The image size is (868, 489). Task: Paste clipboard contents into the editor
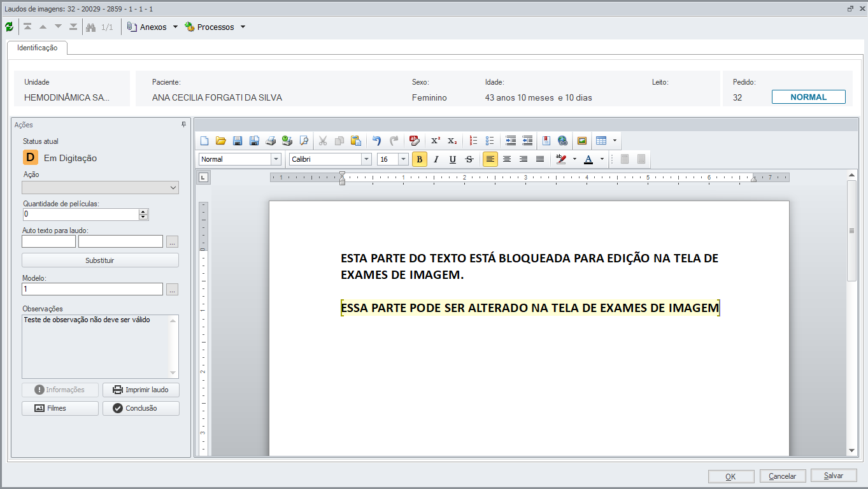tap(356, 141)
